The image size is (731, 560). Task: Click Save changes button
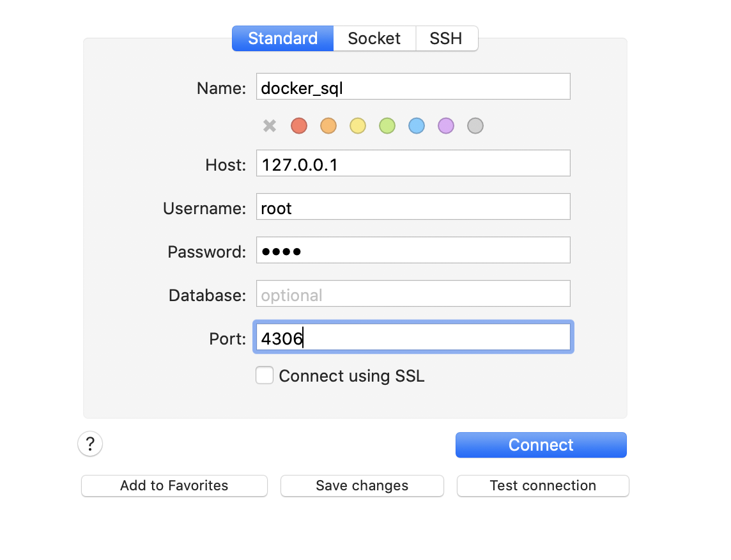pos(362,486)
